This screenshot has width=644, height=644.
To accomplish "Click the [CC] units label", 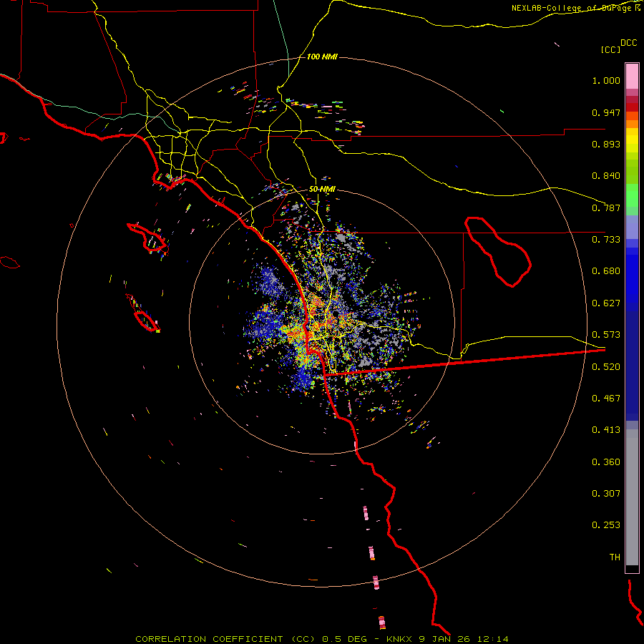I will click(610, 49).
